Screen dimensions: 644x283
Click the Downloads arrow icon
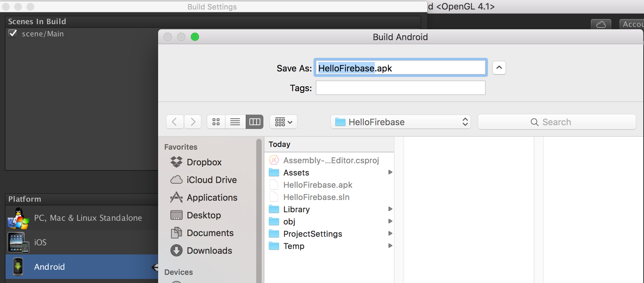176,250
